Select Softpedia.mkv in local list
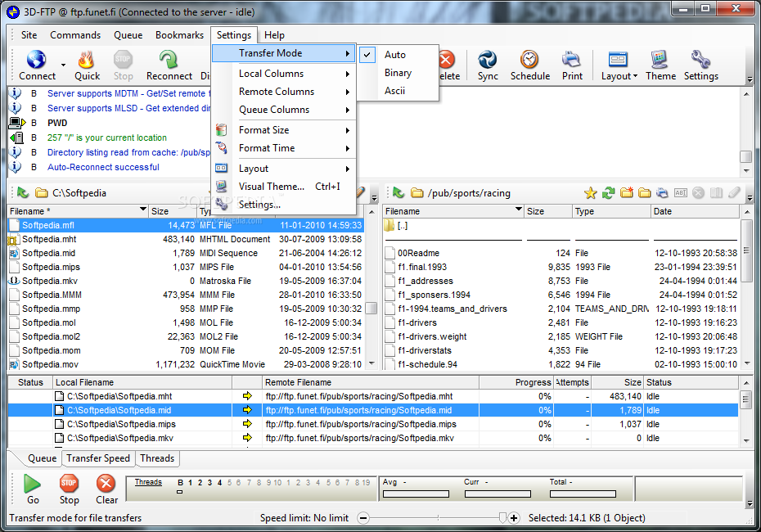This screenshot has width=761, height=532. tap(187, 281)
